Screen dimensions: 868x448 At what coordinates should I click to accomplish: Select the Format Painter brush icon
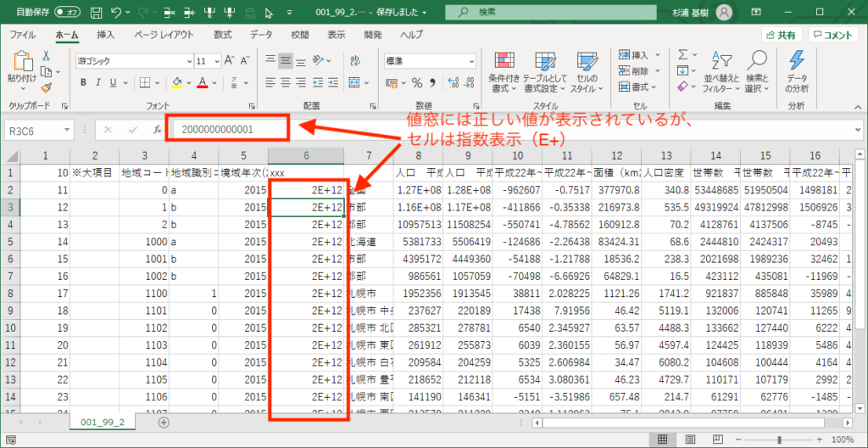point(47,87)
